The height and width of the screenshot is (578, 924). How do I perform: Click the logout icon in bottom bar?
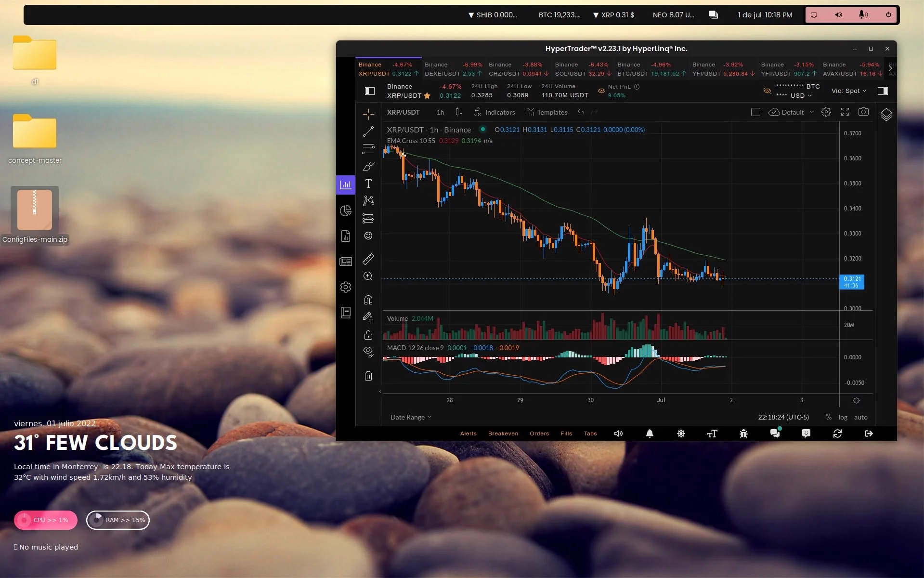click(869, 433)
